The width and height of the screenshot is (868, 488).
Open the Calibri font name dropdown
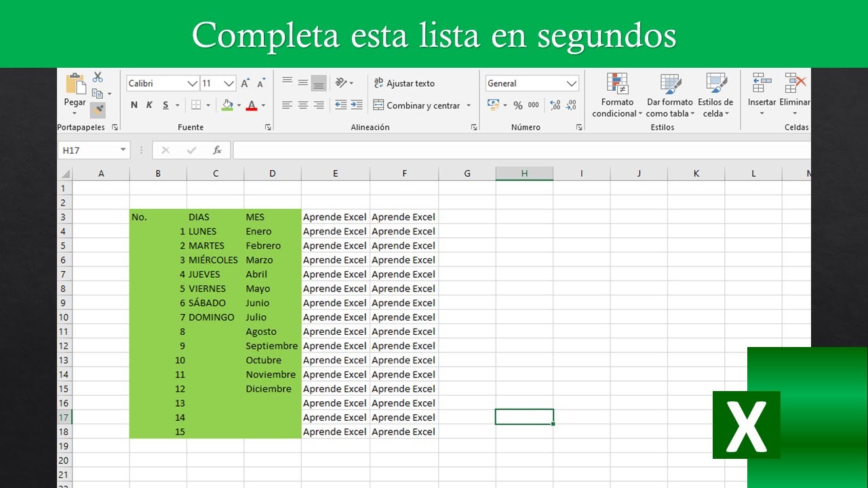click(193, 83)
